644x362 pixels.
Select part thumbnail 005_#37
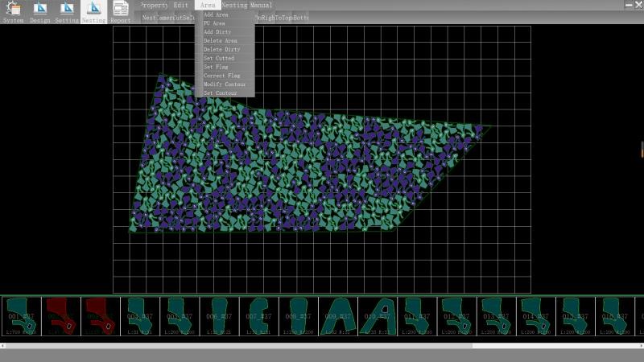click(180, 316)
